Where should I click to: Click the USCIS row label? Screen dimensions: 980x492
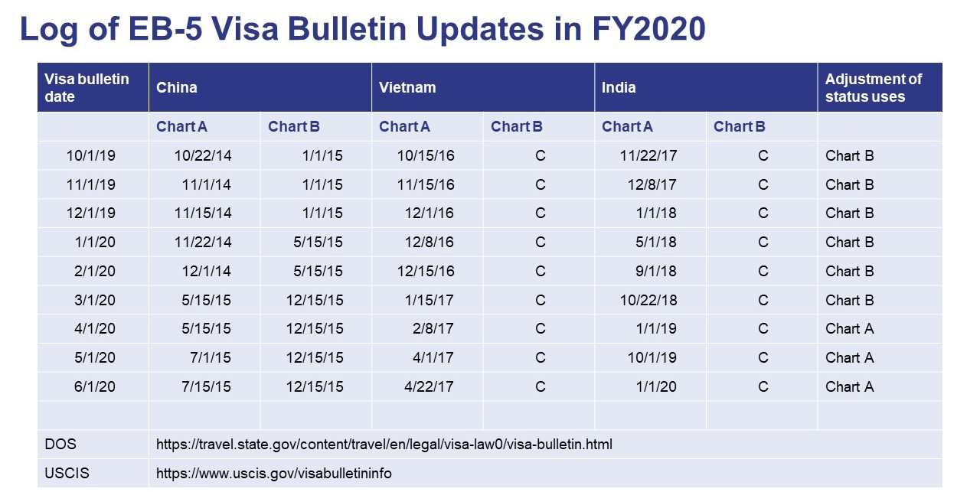click(67, 473)
